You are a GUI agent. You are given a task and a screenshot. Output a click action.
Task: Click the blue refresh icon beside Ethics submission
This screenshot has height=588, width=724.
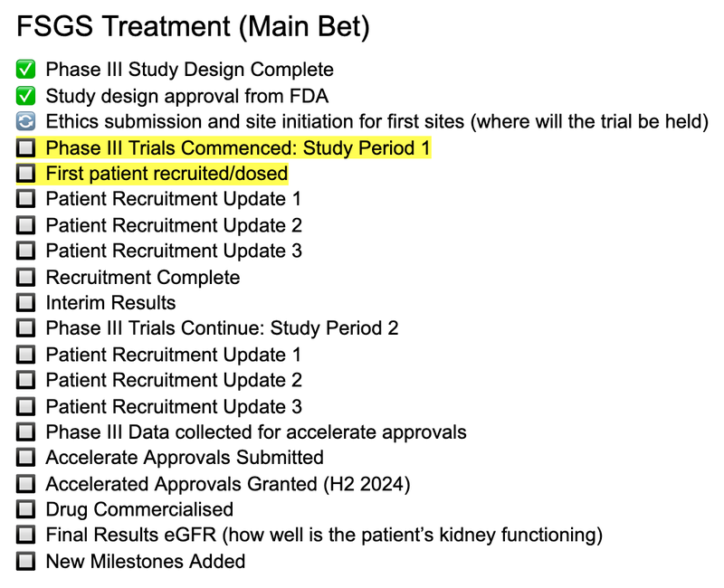25,122
